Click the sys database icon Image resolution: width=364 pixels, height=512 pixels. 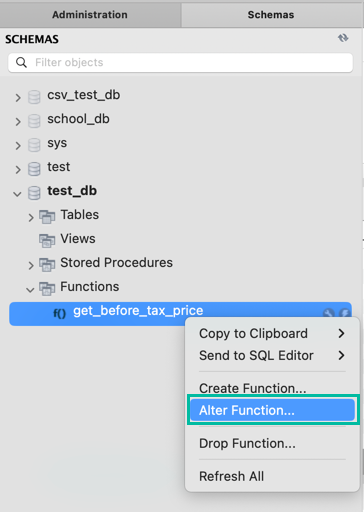[34, 145]
